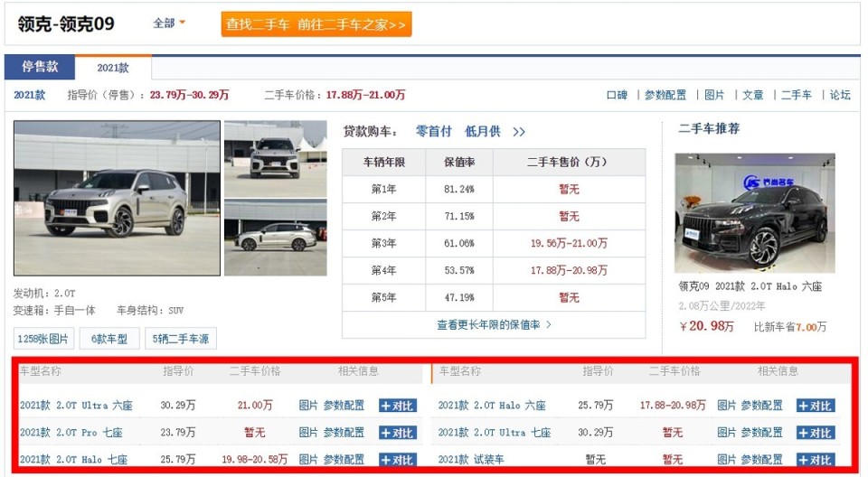Open 参数配置 for 2.0T Halo 六座 row
Viewport: 868px width, 477px height.
762,406
